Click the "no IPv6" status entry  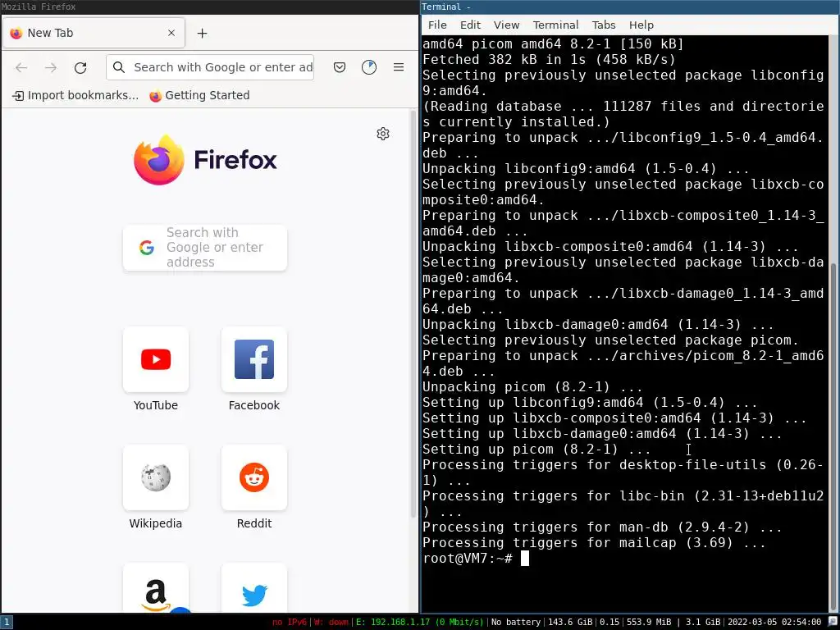290,623
